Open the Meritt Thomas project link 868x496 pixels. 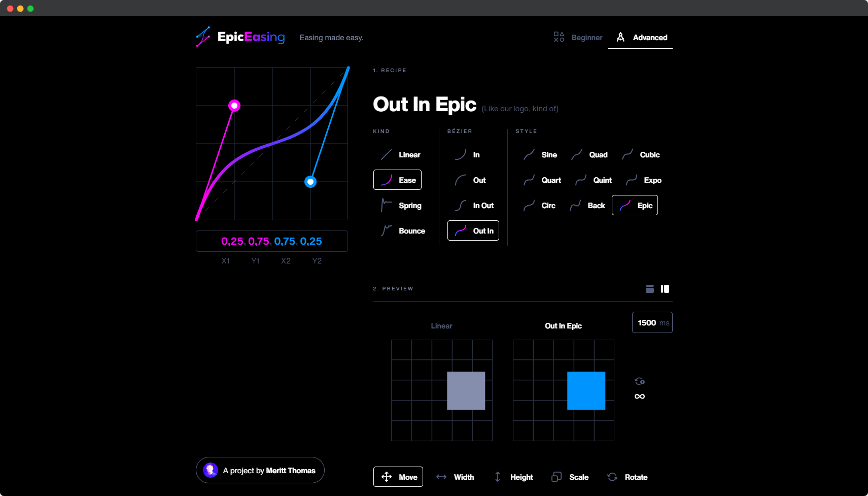point(260,470)
